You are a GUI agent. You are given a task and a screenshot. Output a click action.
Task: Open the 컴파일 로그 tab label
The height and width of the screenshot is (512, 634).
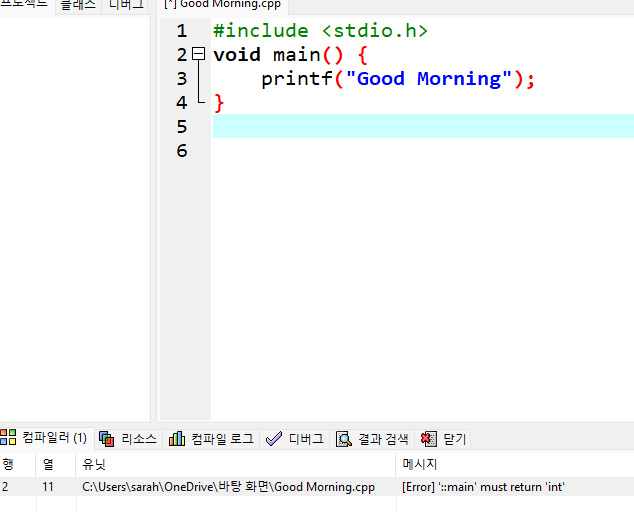222,438
